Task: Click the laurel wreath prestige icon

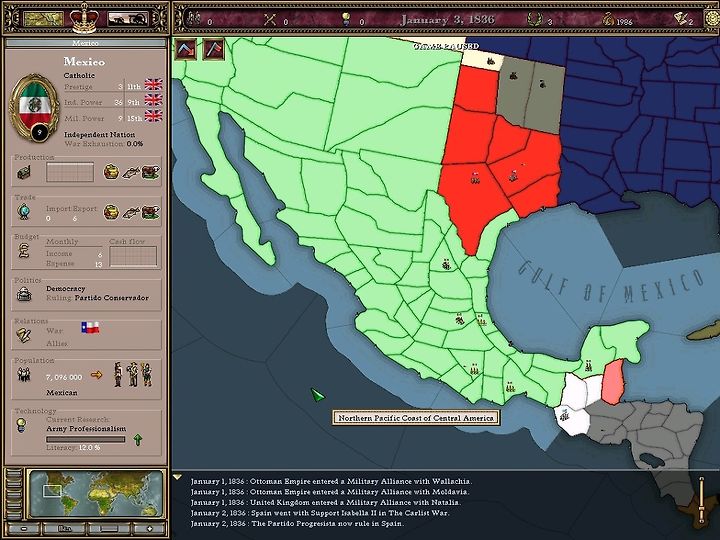Action: point(534,19)
